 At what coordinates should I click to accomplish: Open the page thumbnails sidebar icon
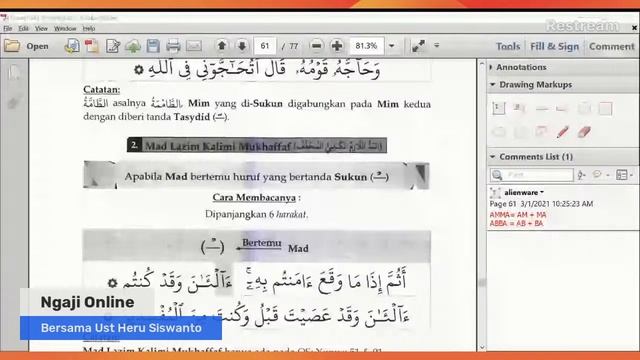point(14,73)
